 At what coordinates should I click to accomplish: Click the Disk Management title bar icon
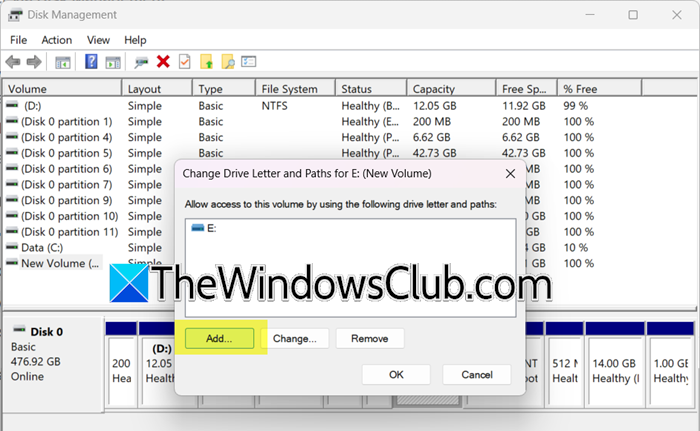[x=15, y=15]
